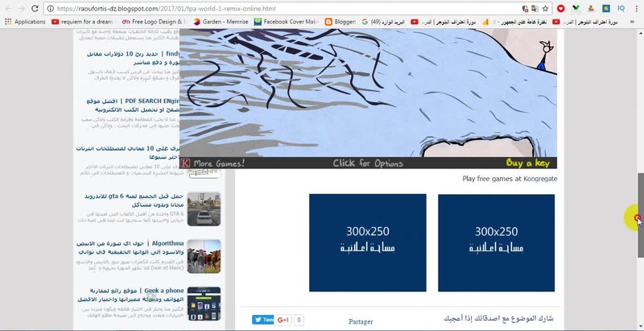Open the 'requiem for a dream' bookmark
The height and width of the screenshot is (331, 644).
click(84, 22)
